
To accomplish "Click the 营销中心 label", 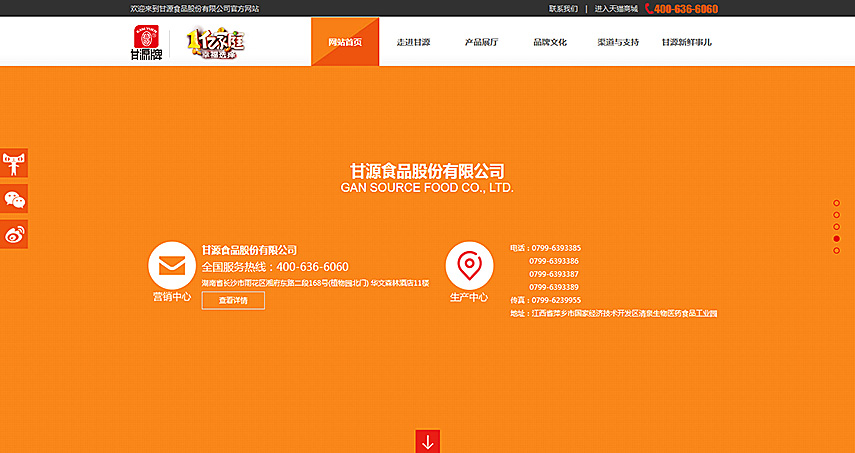I will (x=172, y=297).
